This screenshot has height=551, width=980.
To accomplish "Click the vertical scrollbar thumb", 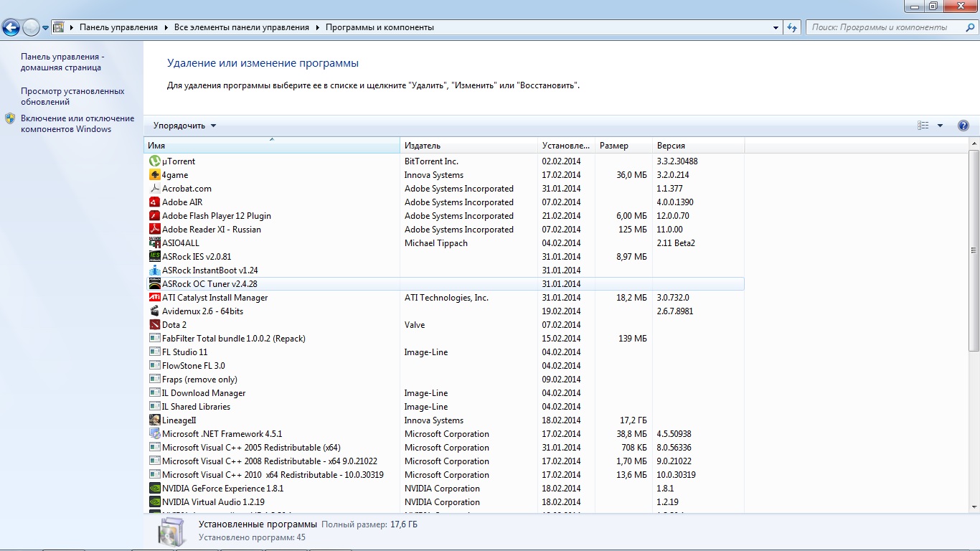I will (974, 251).
